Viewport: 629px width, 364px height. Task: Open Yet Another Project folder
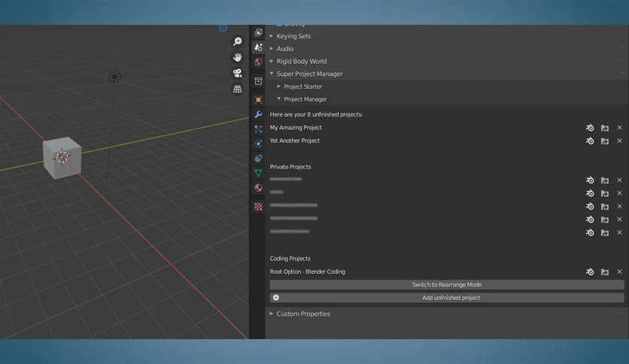pyautogui.click(x=604, y=141)
